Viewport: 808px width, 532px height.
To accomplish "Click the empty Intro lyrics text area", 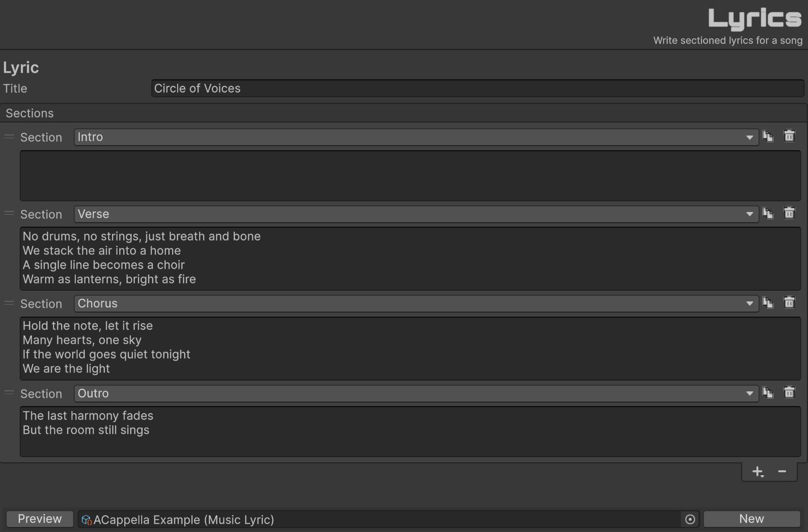I will coord(410,175).
